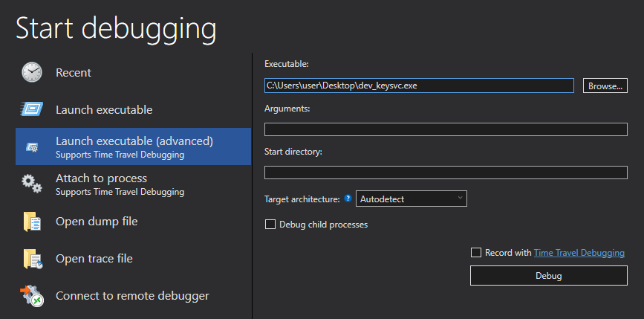Image resolution: width=644 pixels, height=319 pixels.
Task: Click the Launch executable window icon
Action: [x=32, y=109]
